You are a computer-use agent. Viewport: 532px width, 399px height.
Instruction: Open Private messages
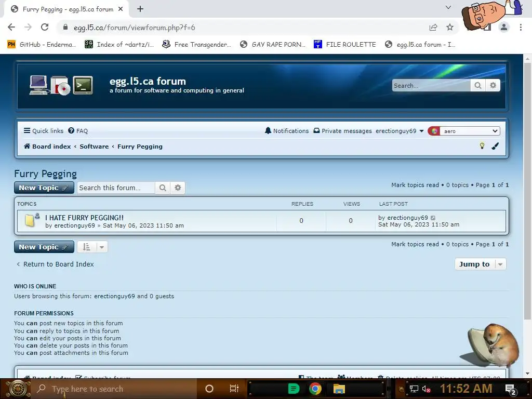[x=343, y=131]
